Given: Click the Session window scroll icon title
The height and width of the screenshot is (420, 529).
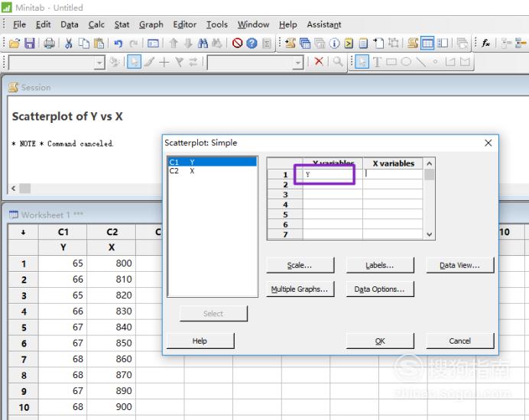Looking at the screenshot, I should [x=14, y=87].
